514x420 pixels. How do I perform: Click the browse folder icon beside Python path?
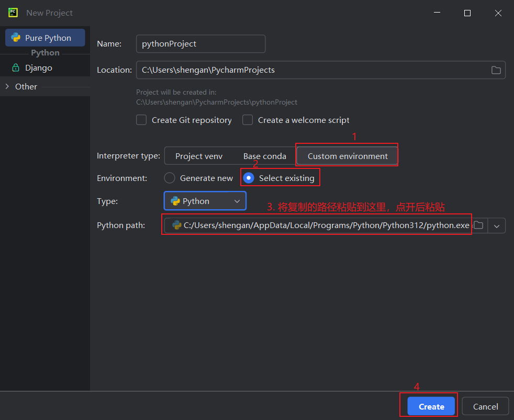tap(478, 225)
